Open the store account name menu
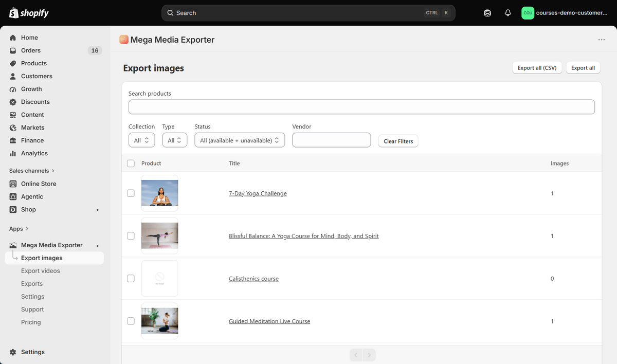 [572, 13]
